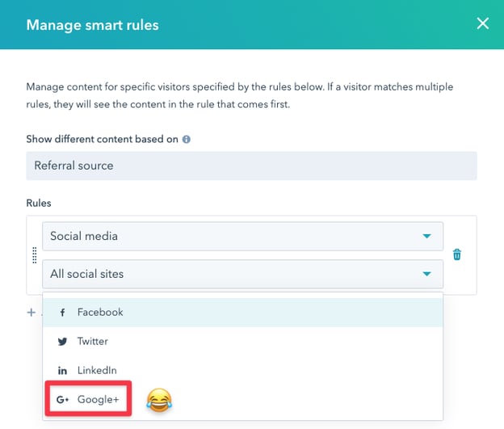Close the Manage smart rules dialog

pos(482,23)
